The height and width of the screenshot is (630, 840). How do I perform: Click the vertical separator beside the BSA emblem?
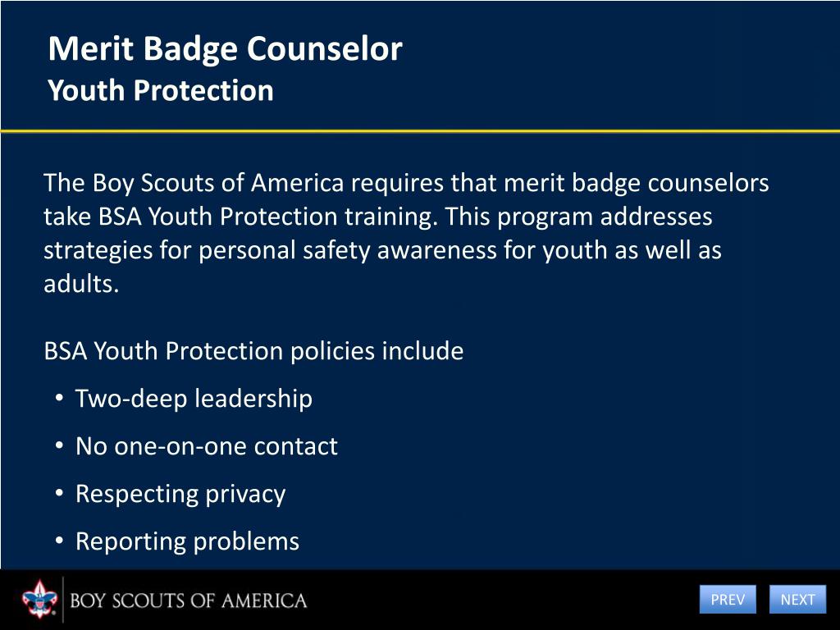tap(63, 600)
